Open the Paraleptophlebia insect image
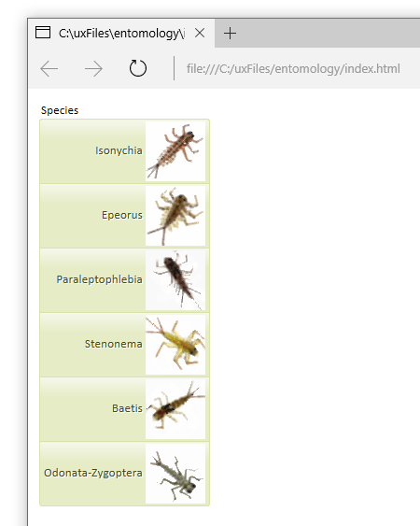This screenshot has width=420, height=526. coord(175,280)
